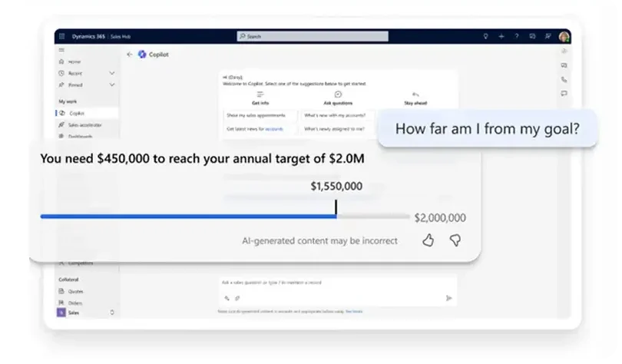Open the chat icon in top bar

[x=532, y=37]
